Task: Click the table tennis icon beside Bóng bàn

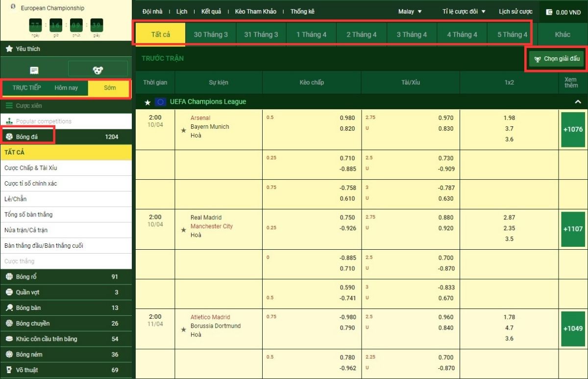Action: tap(9, 308)
